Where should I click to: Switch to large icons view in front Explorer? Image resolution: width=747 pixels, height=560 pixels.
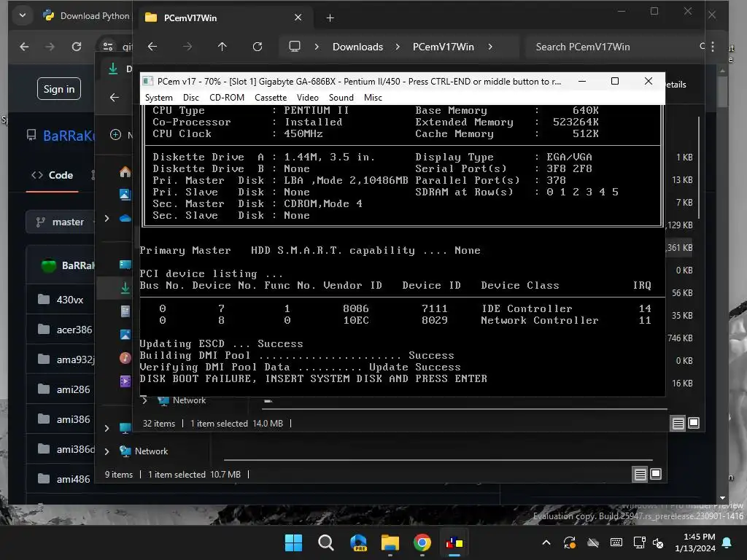point(694,423)
